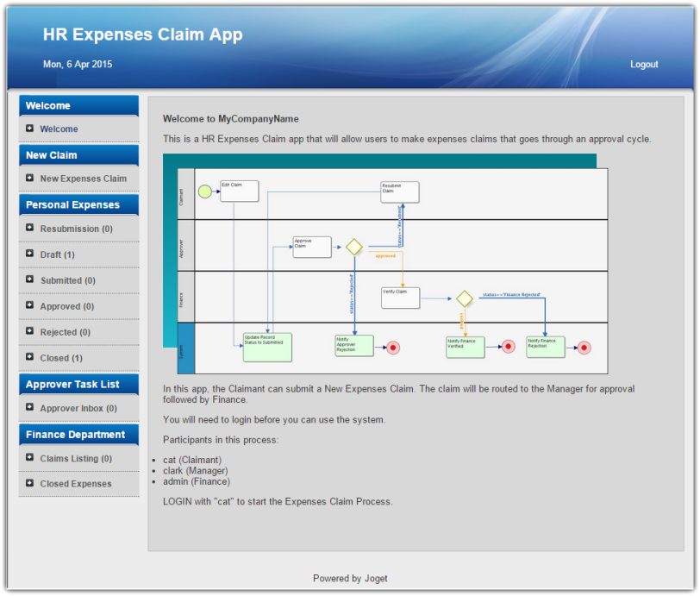Click the Welcome category header in sidebar
700x596 pixels.
[x=78, y=106]
